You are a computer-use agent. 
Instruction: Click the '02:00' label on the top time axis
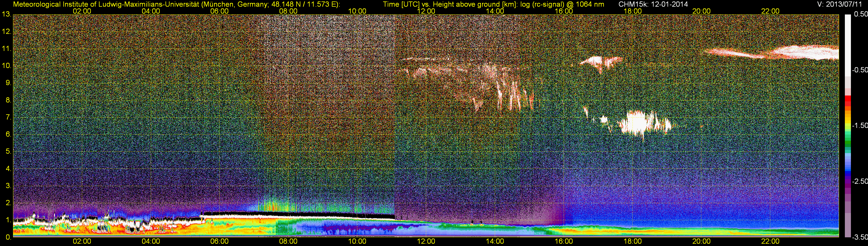(82, 11)
